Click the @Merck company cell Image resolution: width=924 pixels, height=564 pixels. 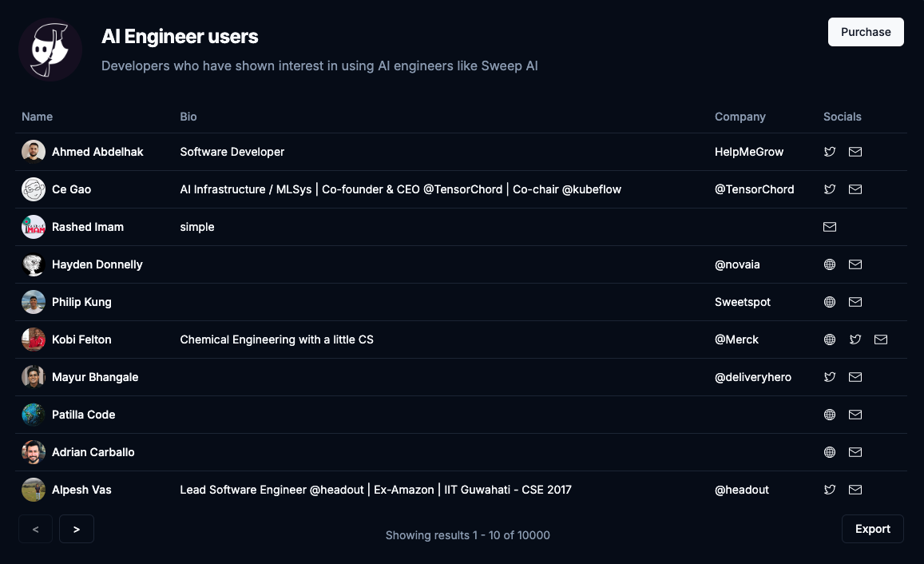point(736,340)
